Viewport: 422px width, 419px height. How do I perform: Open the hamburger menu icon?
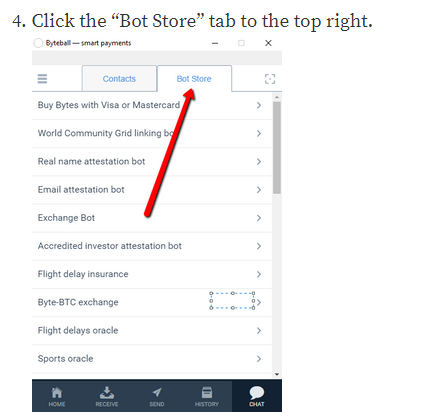coord(42,79)
